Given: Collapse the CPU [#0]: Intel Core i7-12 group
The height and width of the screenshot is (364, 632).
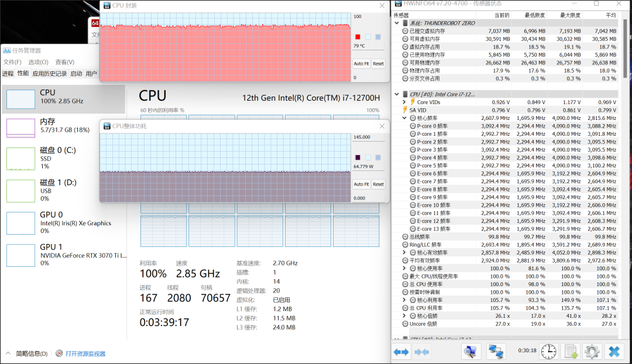Looking at the screenshot, I should (397, 94).
